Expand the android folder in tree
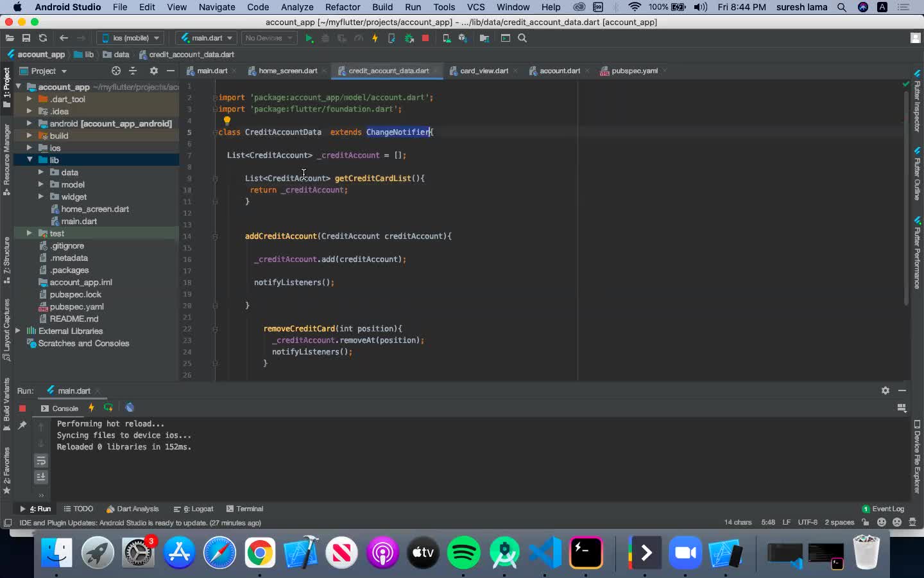The image size is (924, 578). [30, 123]
